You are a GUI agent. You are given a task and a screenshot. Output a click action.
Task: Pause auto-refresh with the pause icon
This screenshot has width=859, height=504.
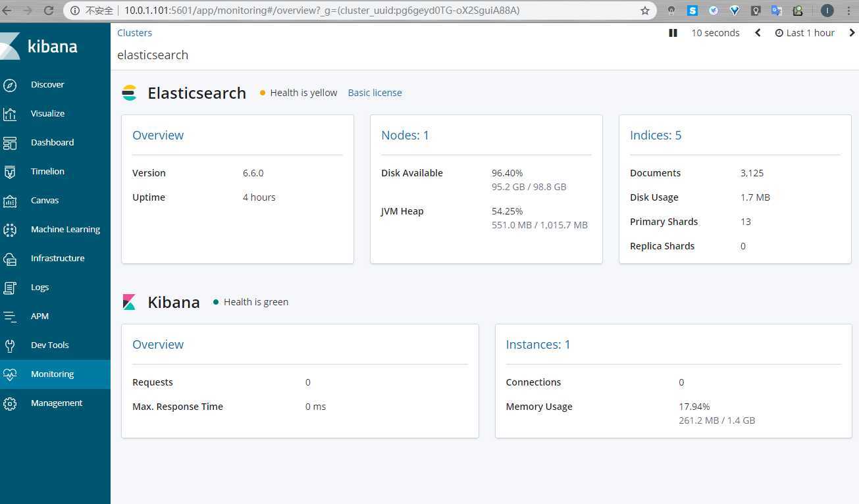(673, 33)
